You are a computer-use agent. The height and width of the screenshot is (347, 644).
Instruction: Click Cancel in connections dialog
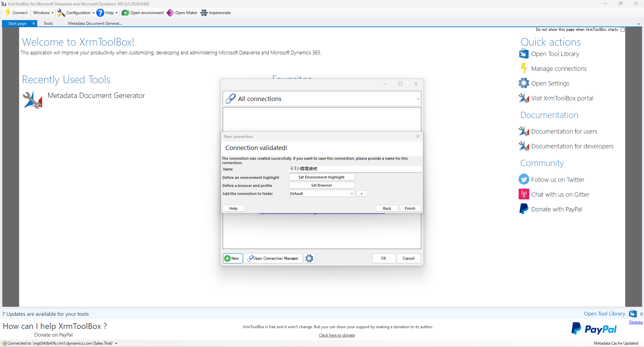point(409,258)
